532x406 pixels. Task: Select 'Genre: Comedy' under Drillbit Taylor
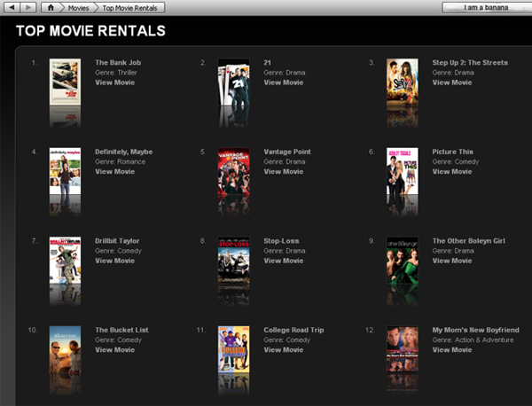tap(119, 251)
